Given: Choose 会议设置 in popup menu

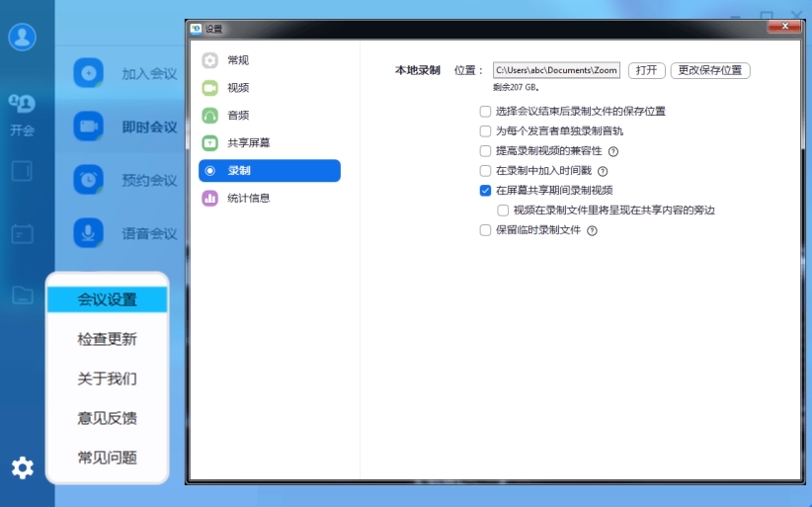Looking at the screenshot, I should [108, 299].
